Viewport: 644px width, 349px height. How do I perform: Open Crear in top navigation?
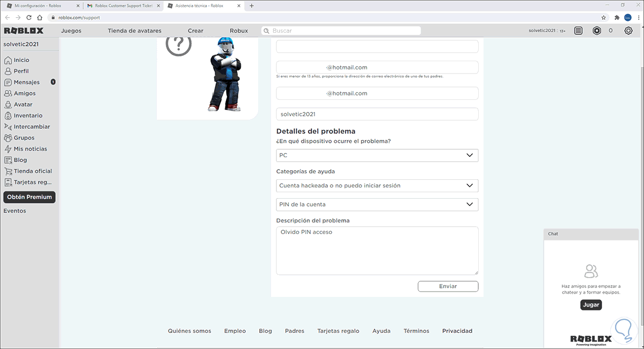coord(195,31)
